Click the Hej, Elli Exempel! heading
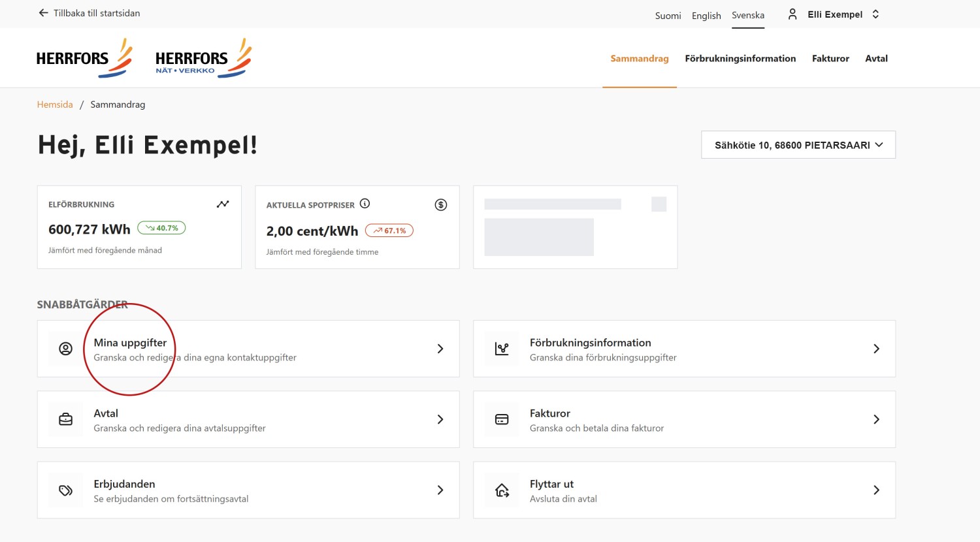The width and height of the screenshot is (980, 542). click(x=148, y=145)
